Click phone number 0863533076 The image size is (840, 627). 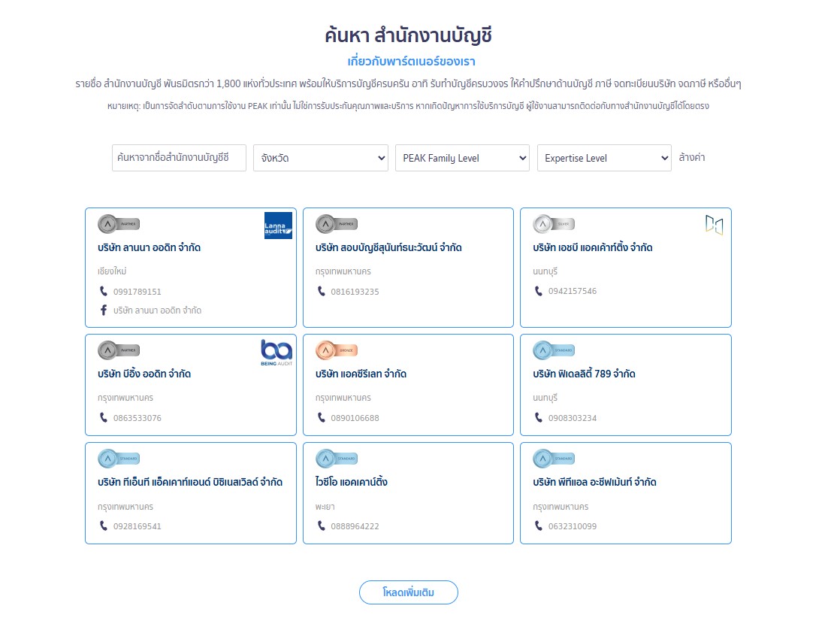tap(137, 418)
